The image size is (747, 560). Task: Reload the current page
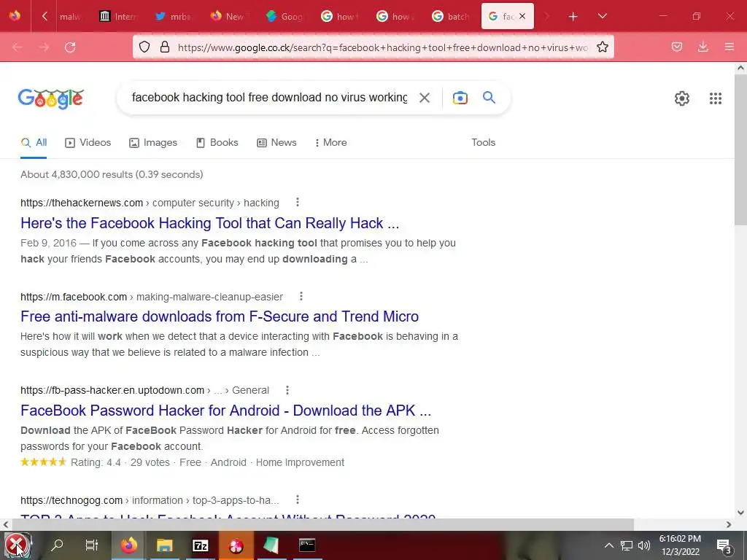point(70,47)
